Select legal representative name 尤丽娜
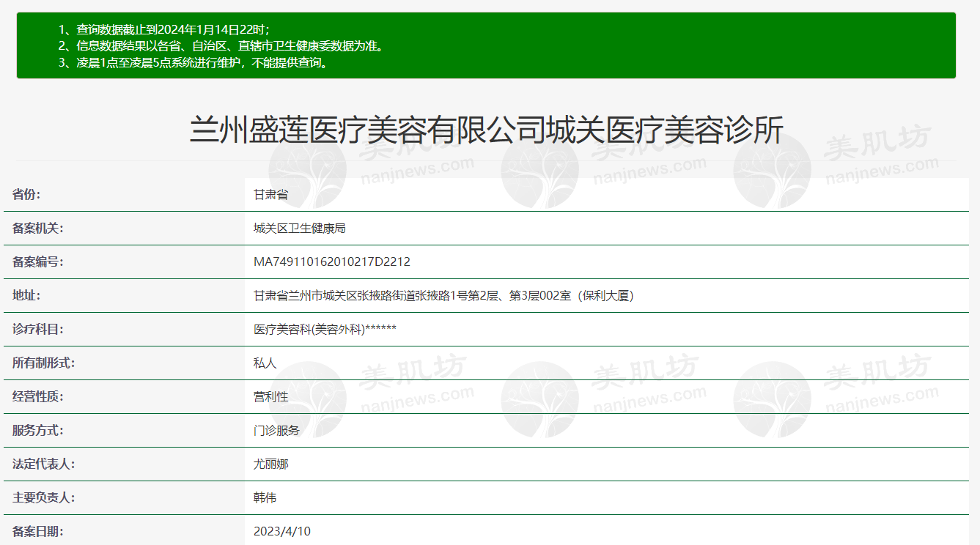Screen dimensions: 980x545 (270, 464)
